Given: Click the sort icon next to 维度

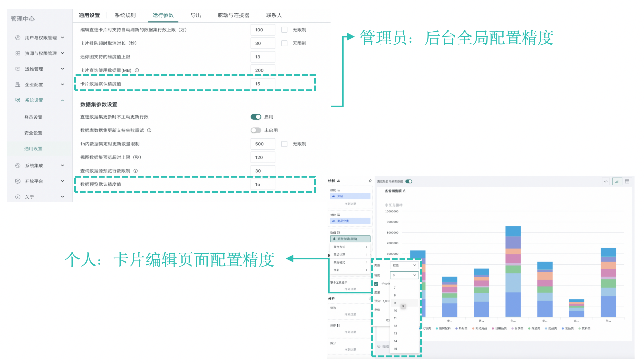Looking at the screenshot, I should 338,190.
